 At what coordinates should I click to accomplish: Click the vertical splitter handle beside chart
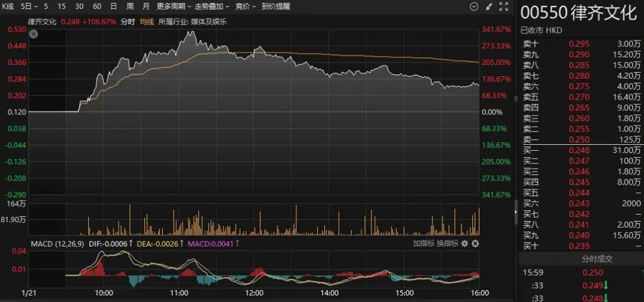516,98
